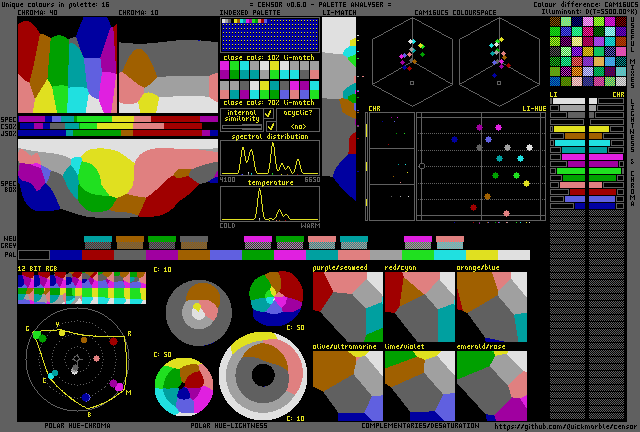
Task: Click the indexed palette blue dotted grid
Action: pyautogui.click(x=270, y=35)
